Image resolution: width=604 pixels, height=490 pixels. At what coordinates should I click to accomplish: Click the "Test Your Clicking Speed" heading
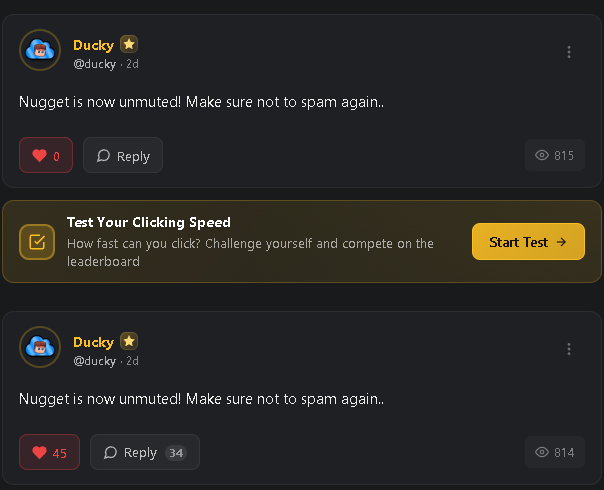(149, 222)
